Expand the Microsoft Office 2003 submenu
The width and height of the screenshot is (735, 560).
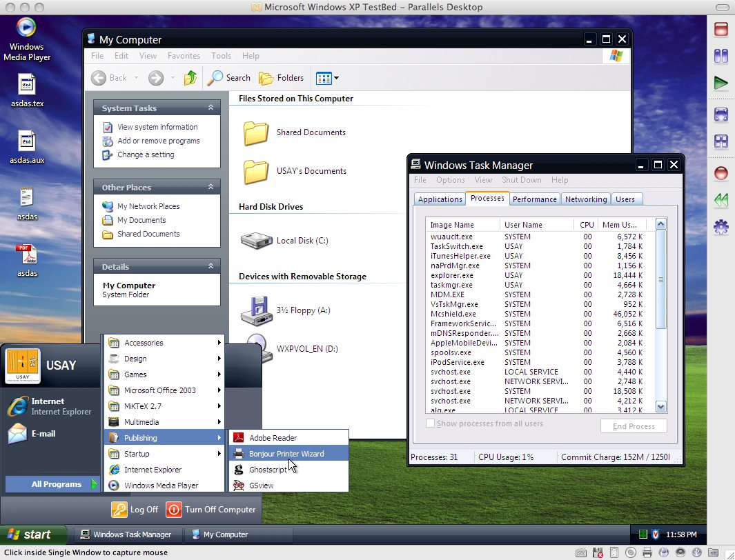(x=164, y=390)
